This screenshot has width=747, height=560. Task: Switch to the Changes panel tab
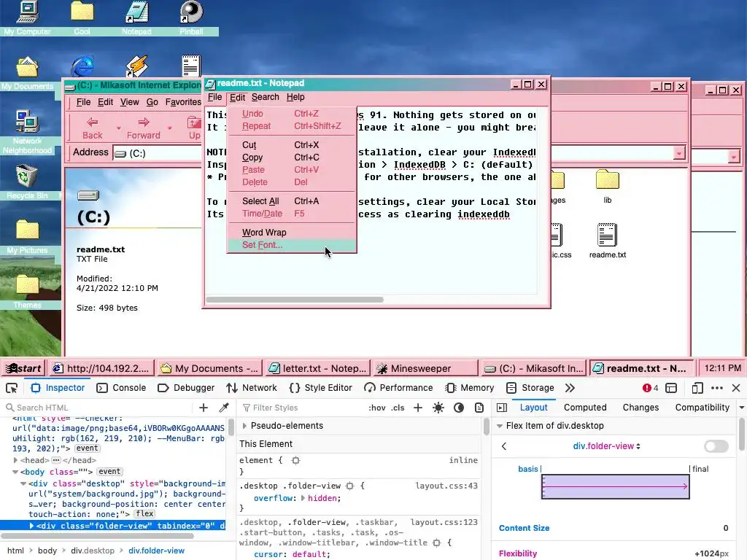click(x=640, y=408)
